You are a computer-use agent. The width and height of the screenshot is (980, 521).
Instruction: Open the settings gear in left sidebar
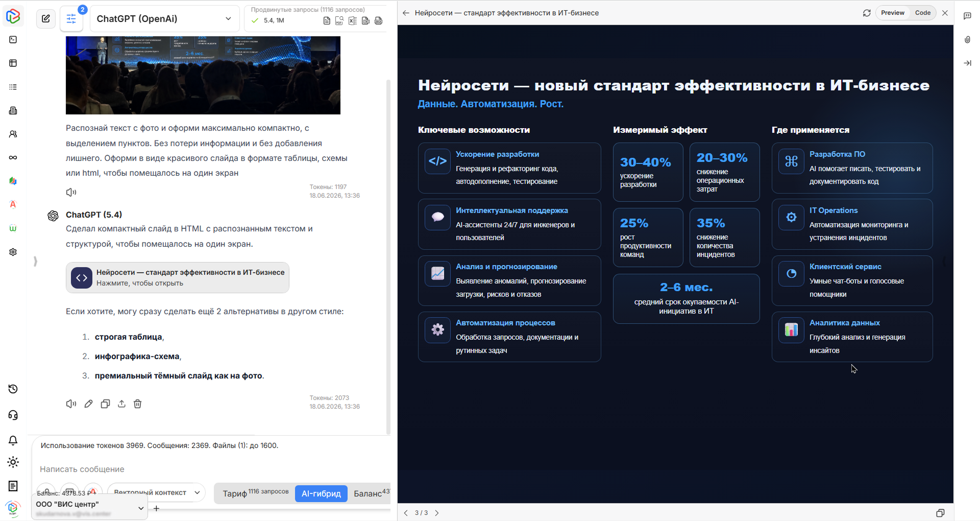tap(13, 252)
